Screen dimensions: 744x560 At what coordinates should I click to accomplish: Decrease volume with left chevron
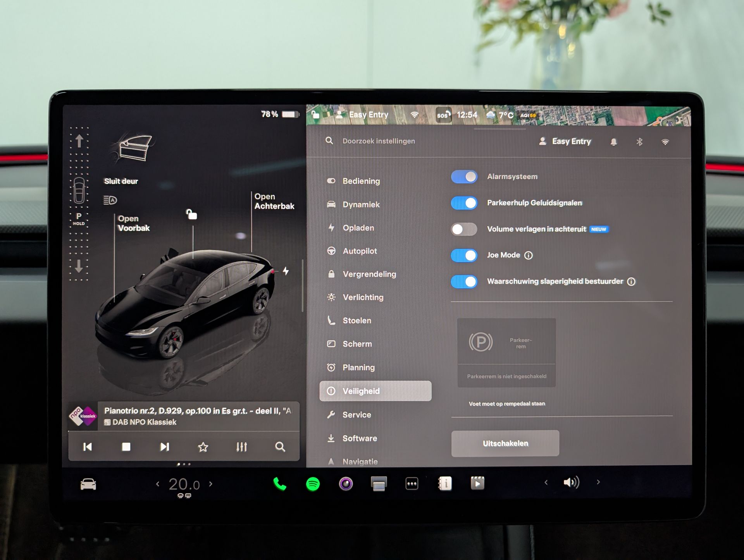(546, 483)
